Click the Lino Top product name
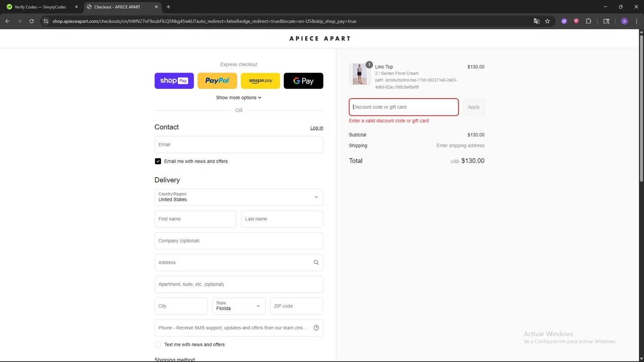644x362 pixels. point(384,67)
